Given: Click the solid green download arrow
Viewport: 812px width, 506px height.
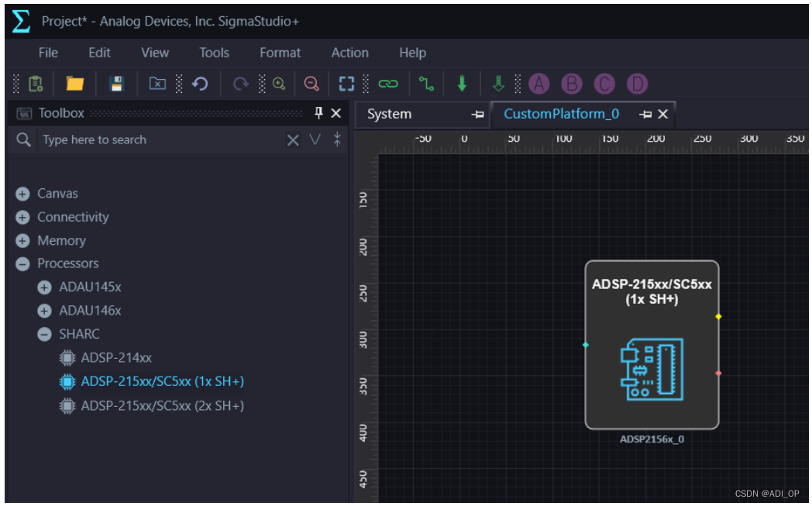Looking at the screenshot, I should point(462,84).
